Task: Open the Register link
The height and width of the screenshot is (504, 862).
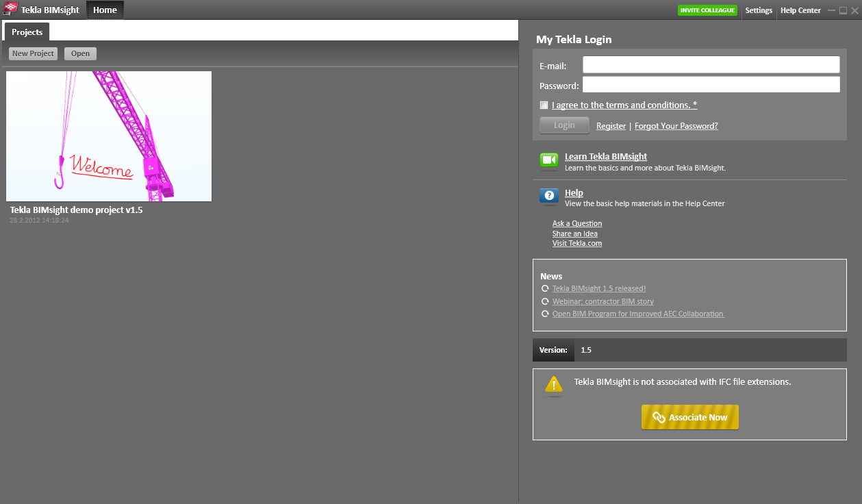Action: (611, 126)
